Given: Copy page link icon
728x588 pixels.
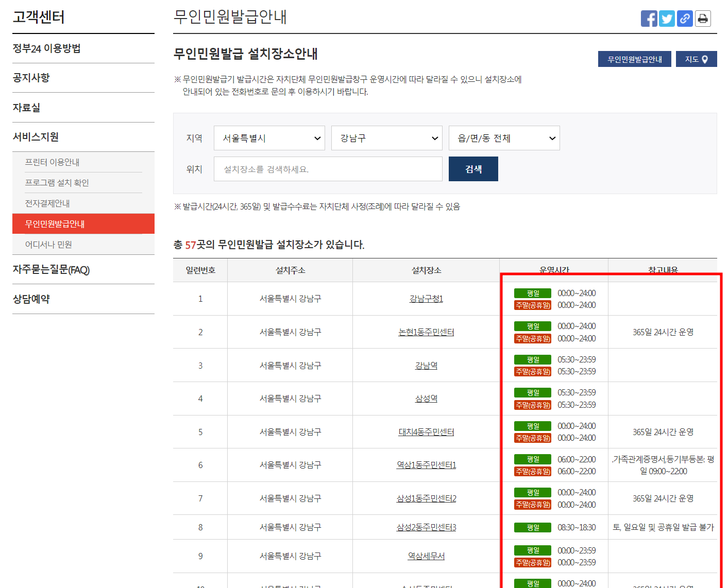Looking at the screenshot, I should pyautogui.click(x=685, y=19).
